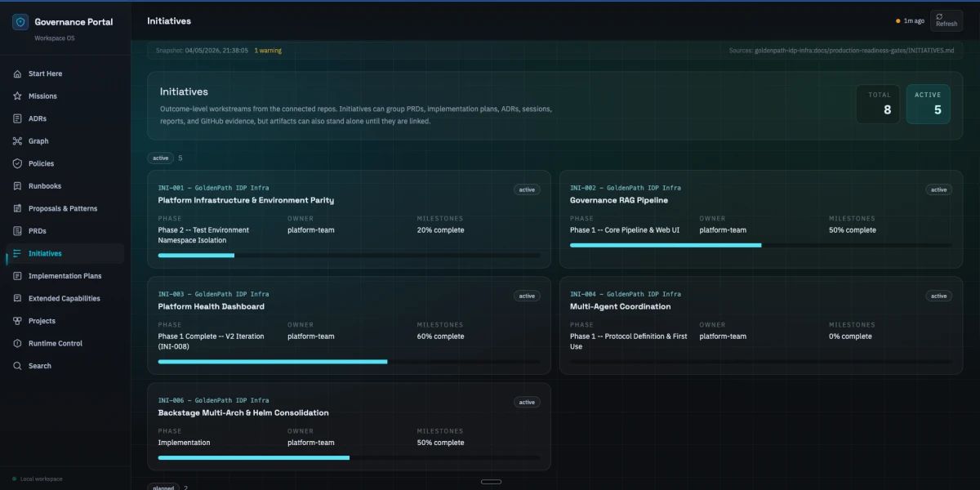Screen dimensions: 980x490
Task: Click 'Implementation' phase value on INI-006
Action: pyautogui.click(x=184, y=443)
